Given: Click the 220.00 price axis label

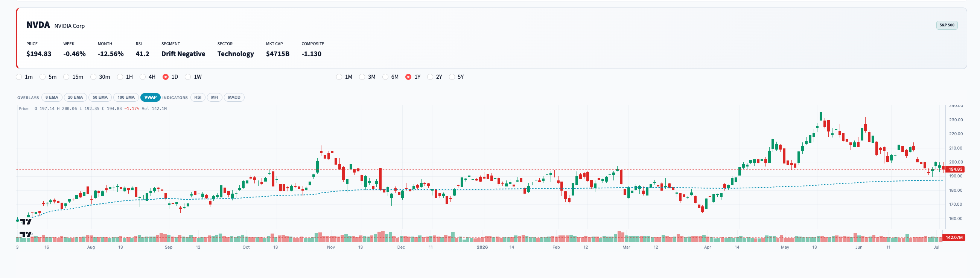Looking at the screenshot, I should [956, 134].
